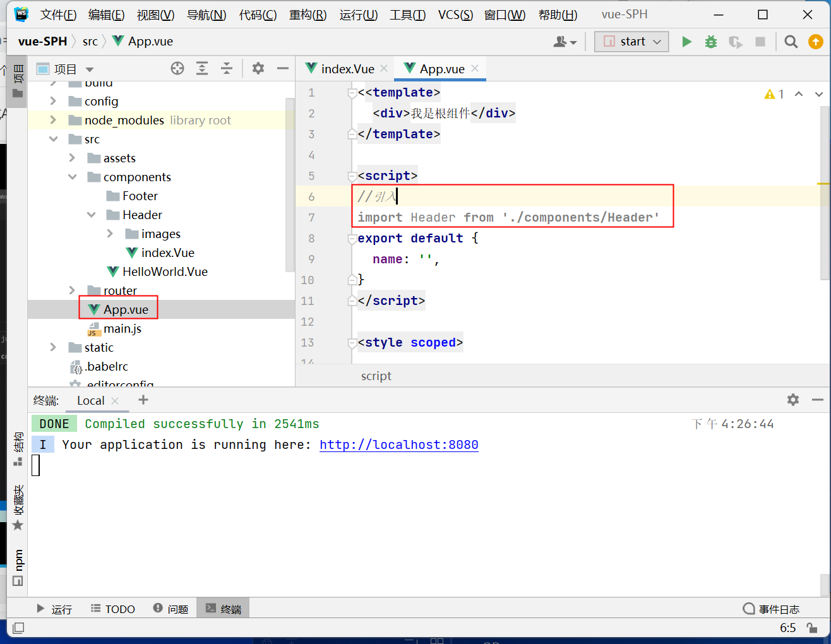Screen dimensions: 831x644
Task: Add new terminal session with plus
Action: click(143, 400)
